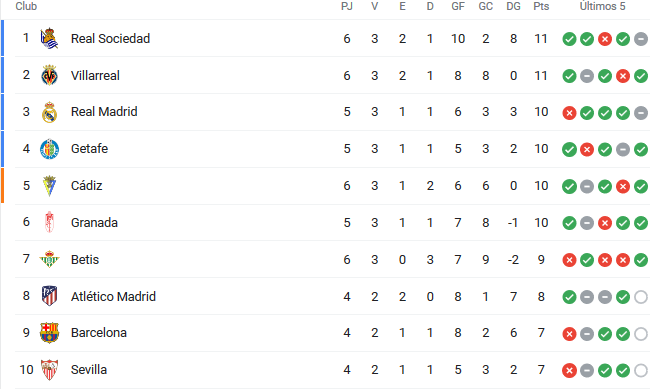664x389 pixels.
Task: Click the Real Sociedad club crest
Action: 49,39
